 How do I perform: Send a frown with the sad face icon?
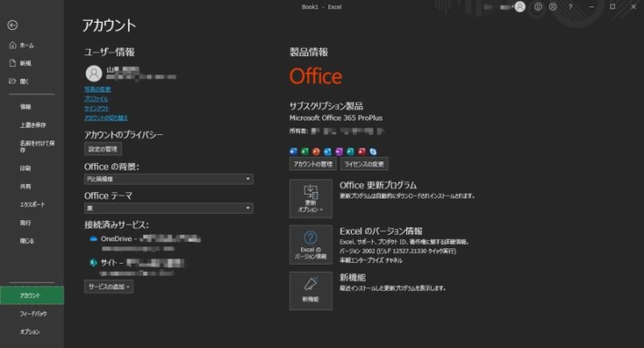point(553,6)
